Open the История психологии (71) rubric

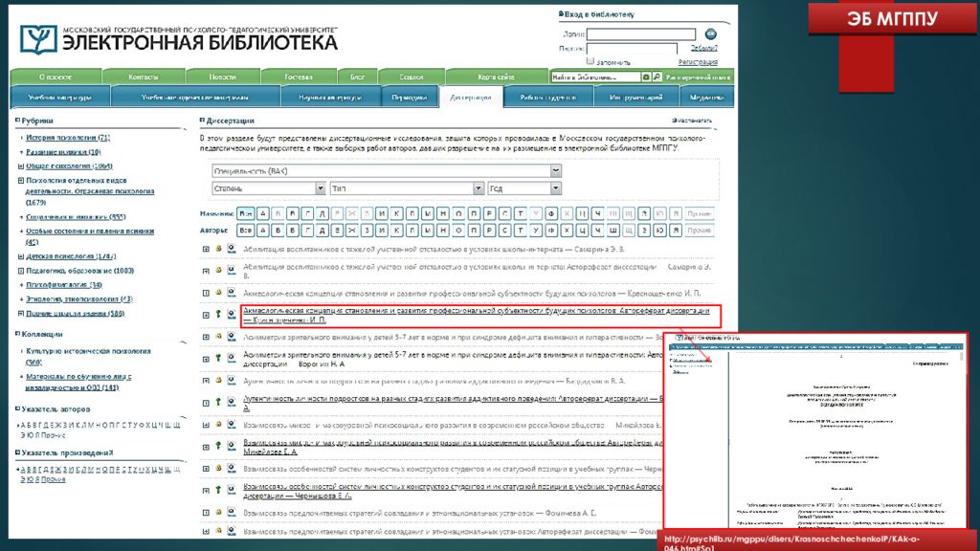click(x=68, y=138)
